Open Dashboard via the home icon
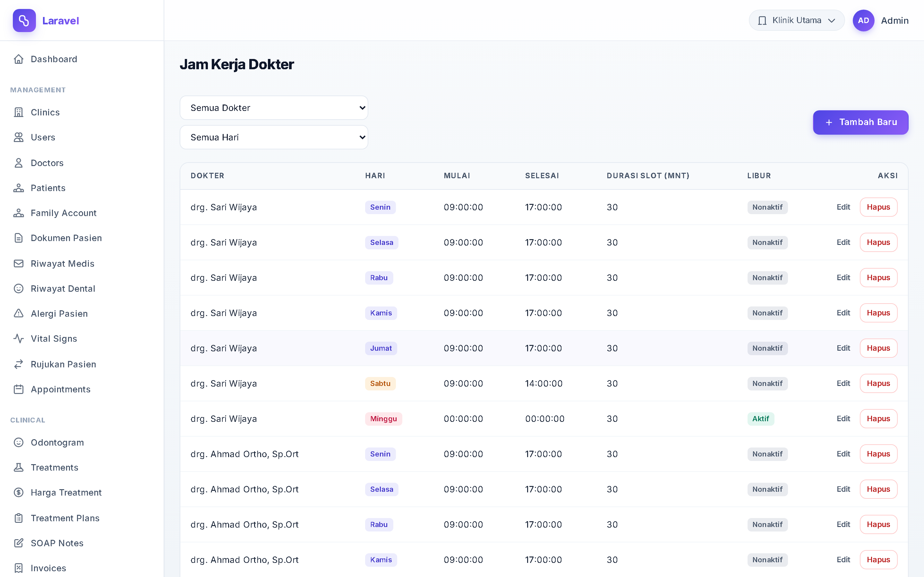 click(x=19, y=59)
